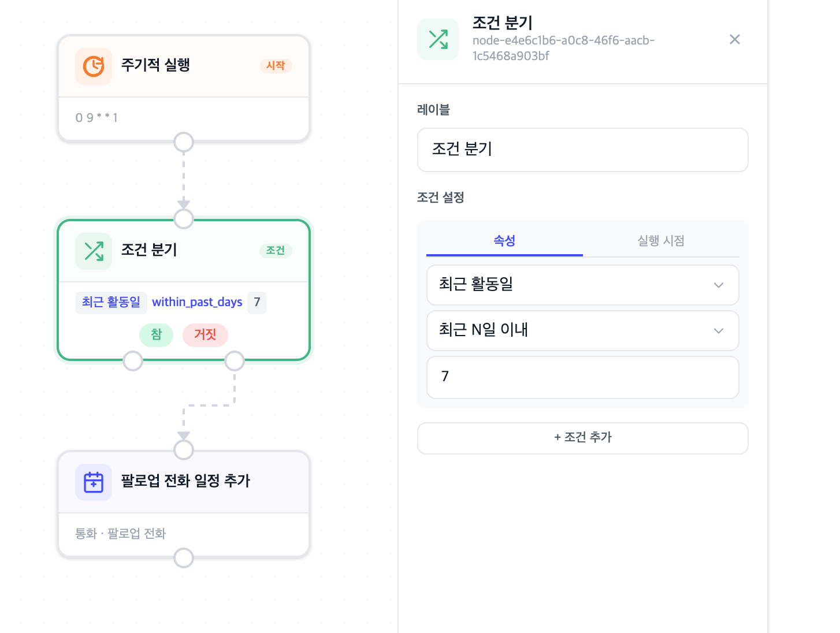
Task: Click the 거짓 output connector handle
Action: click(x=235, y=361)
